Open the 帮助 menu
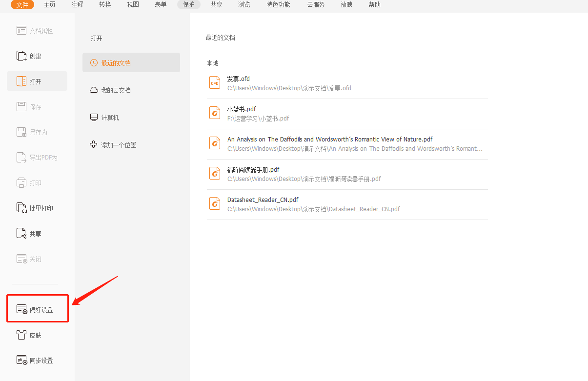Viewport: 588px width, 381px height. pyautogui.click(x=375, y=5)
